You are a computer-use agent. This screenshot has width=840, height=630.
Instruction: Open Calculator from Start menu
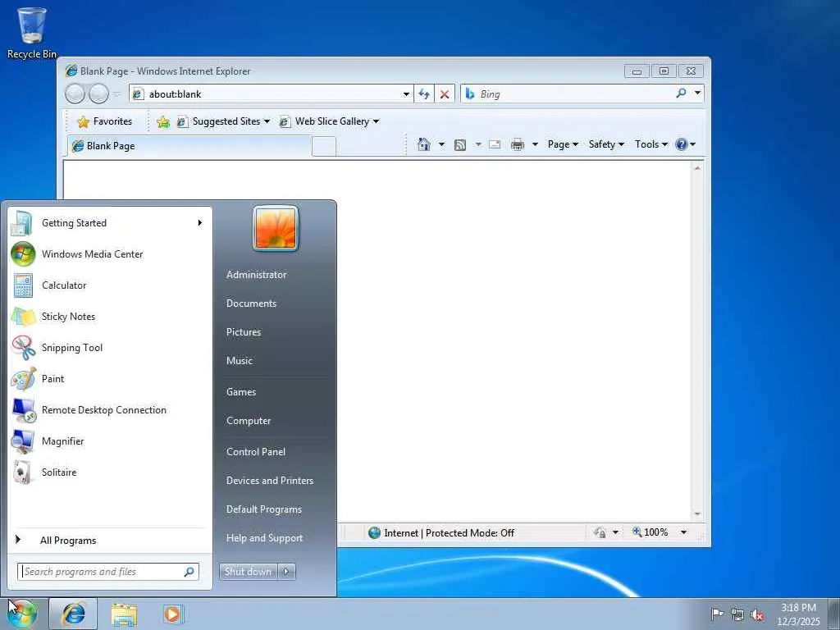coord(110,285)
